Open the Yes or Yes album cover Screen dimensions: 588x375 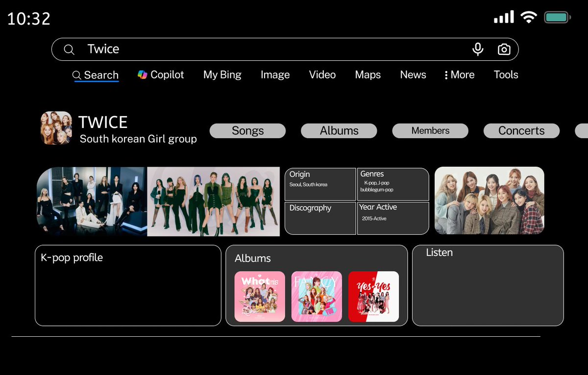tap(373, 297)
